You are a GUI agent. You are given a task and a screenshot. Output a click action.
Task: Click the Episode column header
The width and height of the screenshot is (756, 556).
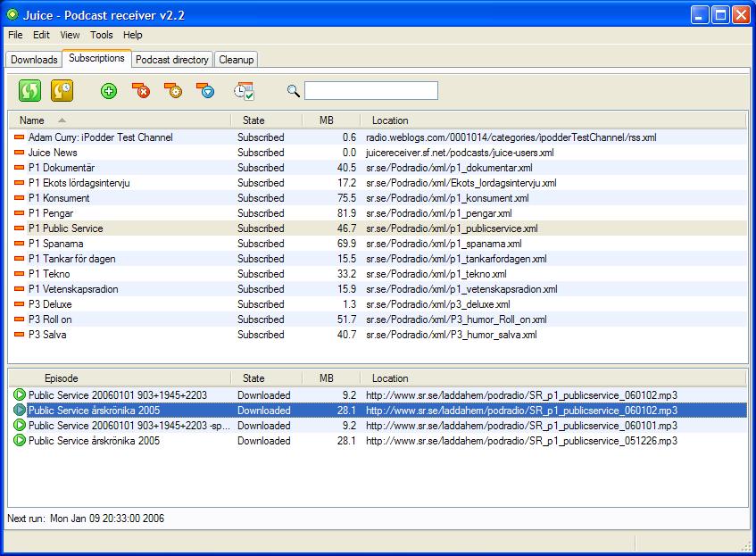[120, 378]
